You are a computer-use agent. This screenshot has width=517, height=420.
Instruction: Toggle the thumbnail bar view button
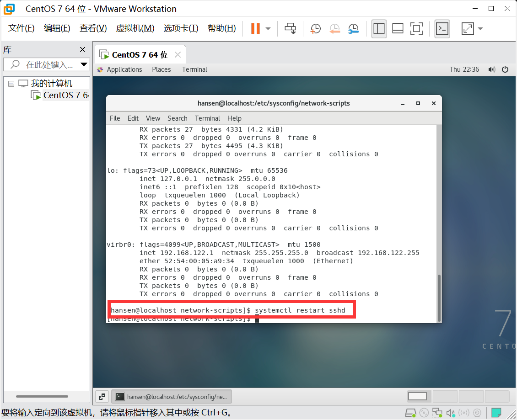pyautogui.click(x=398, y=29)
